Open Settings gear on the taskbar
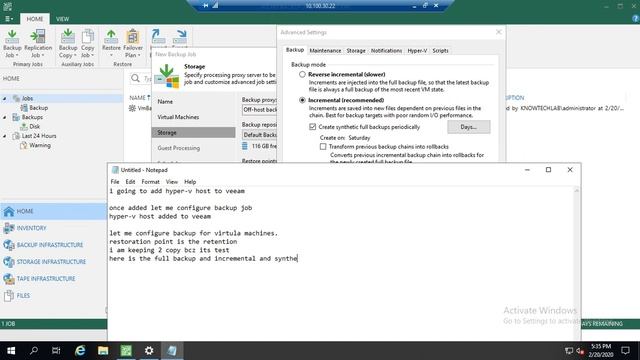This screenshot has width=640, height=360. pyautogui.click(x=149, y=351)
